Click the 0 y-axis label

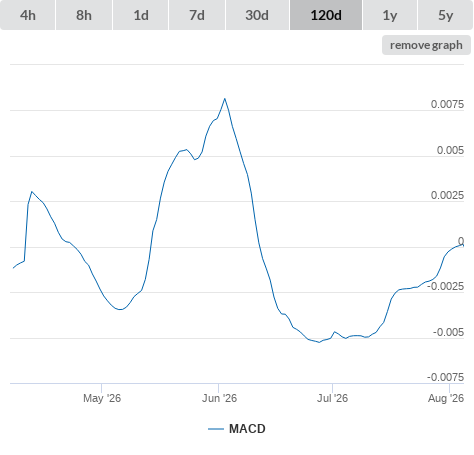click(x=461, y=241)
